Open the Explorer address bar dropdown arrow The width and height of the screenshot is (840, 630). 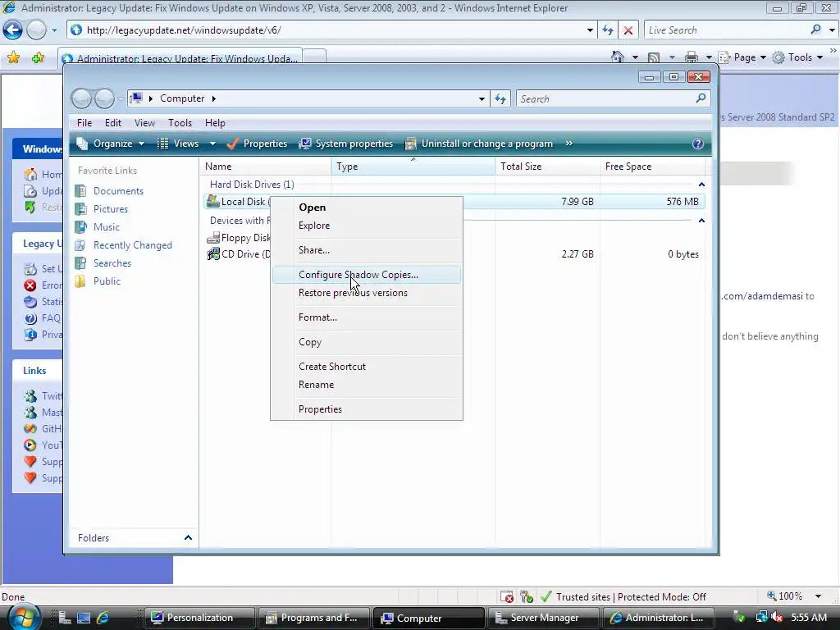coord(482,98)
